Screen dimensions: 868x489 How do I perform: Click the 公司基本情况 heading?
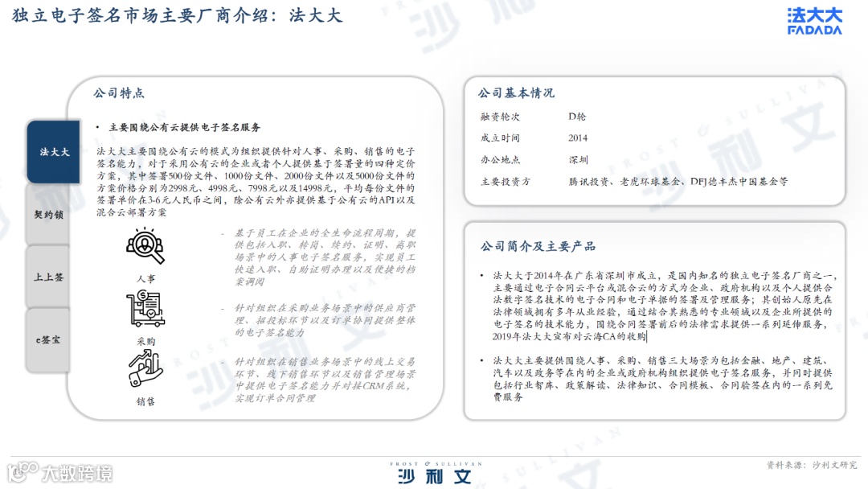(516, 93)
